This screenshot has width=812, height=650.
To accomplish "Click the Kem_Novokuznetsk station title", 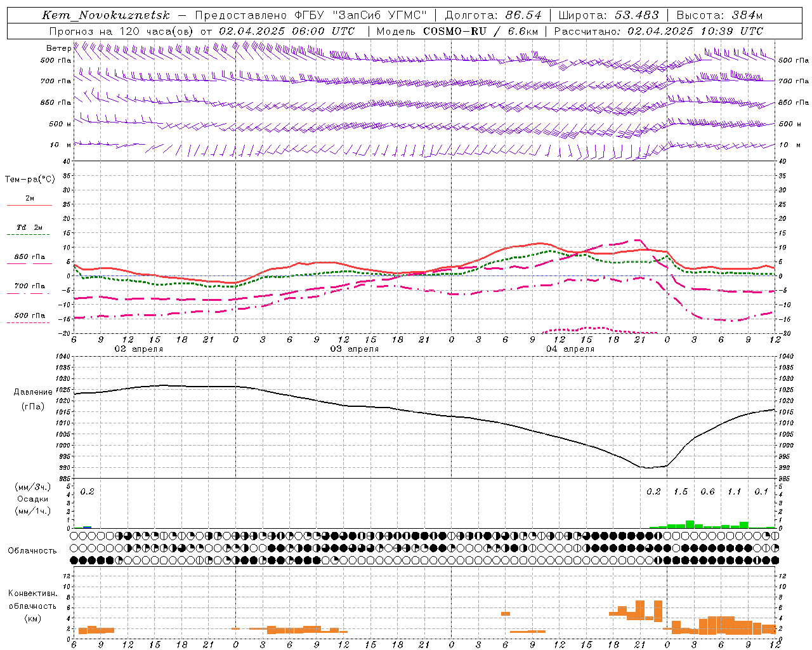I will point(106,15).
